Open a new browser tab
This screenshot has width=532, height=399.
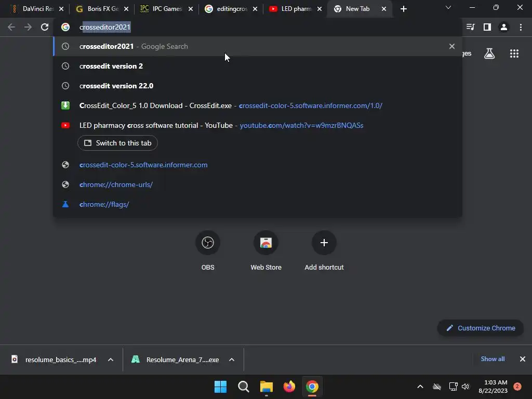click(x=403, y=9)
